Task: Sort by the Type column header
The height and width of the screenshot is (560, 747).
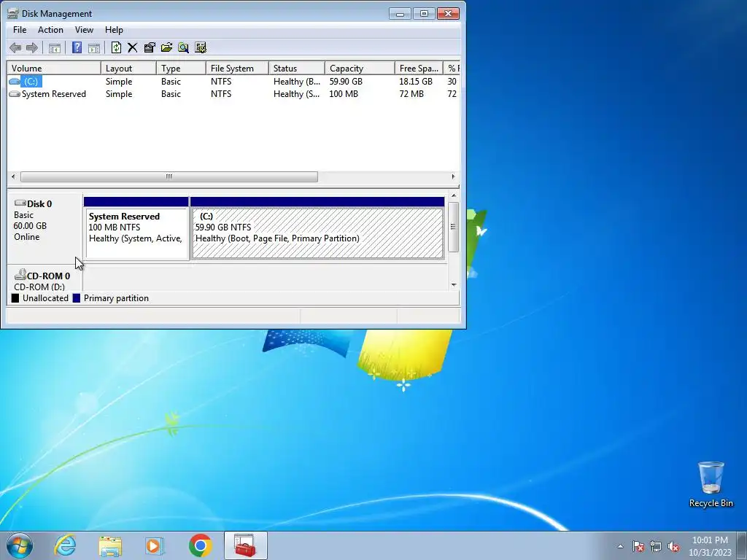Action: point(181,68)
